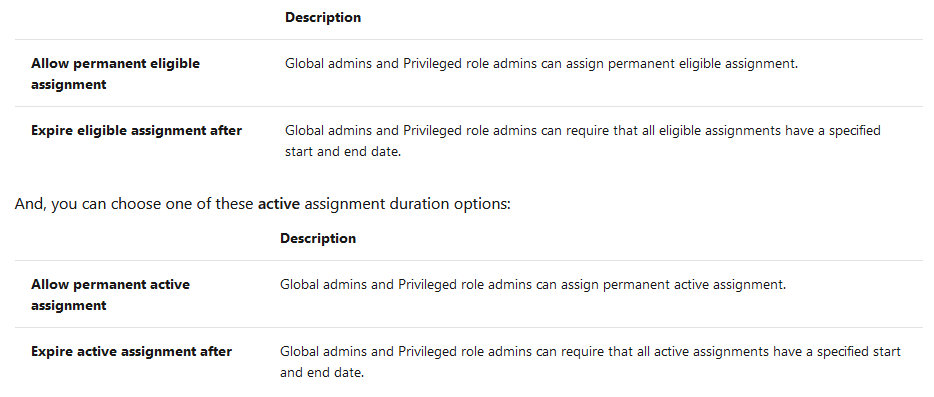Select the "Allow permanent active assignment" row label
The height and width of the screenshot is (397, 934).
pos(110,294)
